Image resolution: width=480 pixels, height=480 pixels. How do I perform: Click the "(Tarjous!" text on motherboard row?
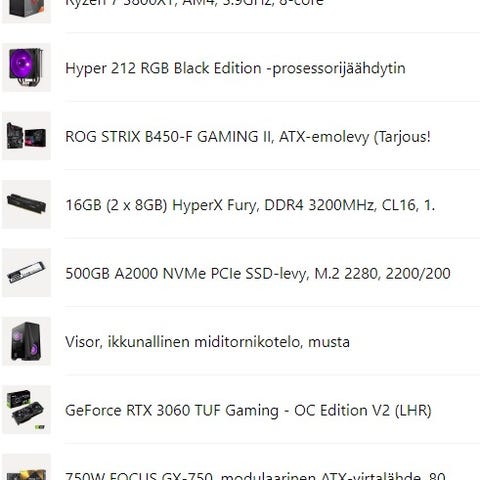click(402, 137)
